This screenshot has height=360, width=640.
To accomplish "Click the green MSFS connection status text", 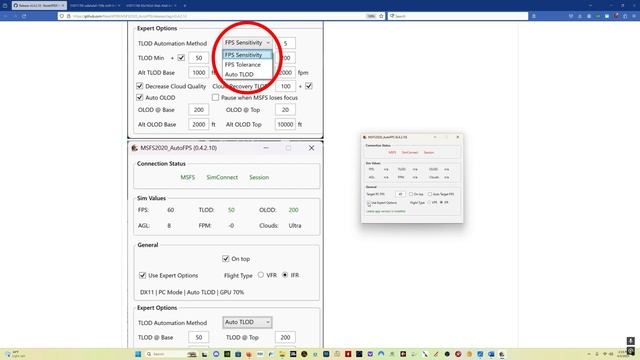I will 188,177.
